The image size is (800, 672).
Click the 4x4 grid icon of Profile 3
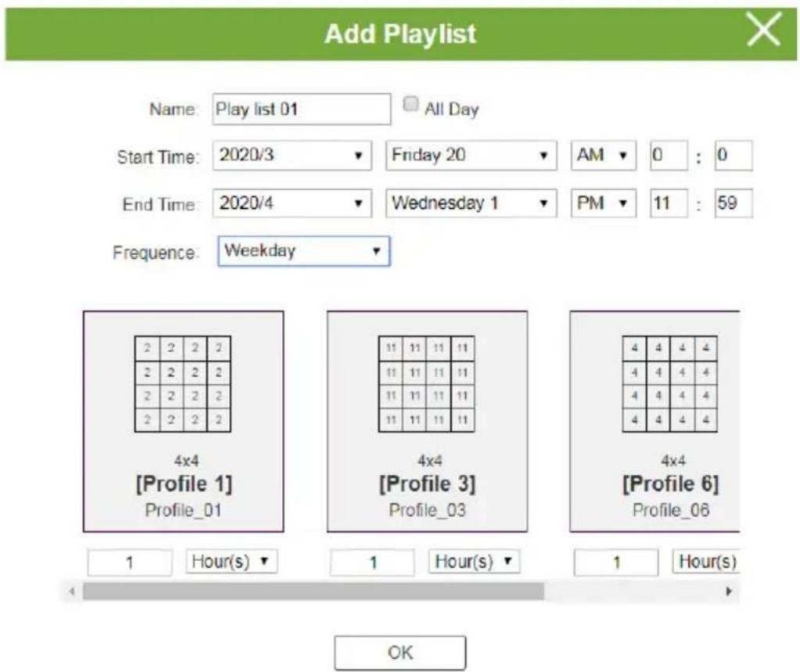click(426, 384)
